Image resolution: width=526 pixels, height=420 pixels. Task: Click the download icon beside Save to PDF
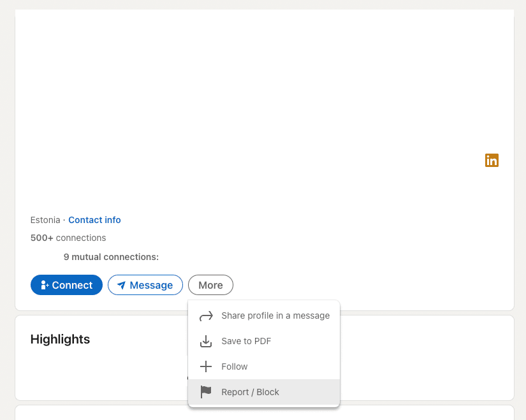(206, 341)
